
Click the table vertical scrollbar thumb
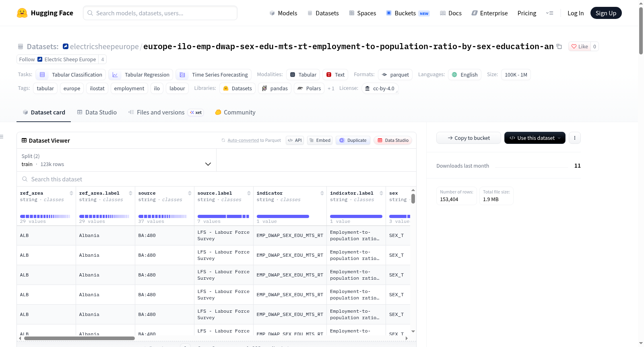click(413, 198)
